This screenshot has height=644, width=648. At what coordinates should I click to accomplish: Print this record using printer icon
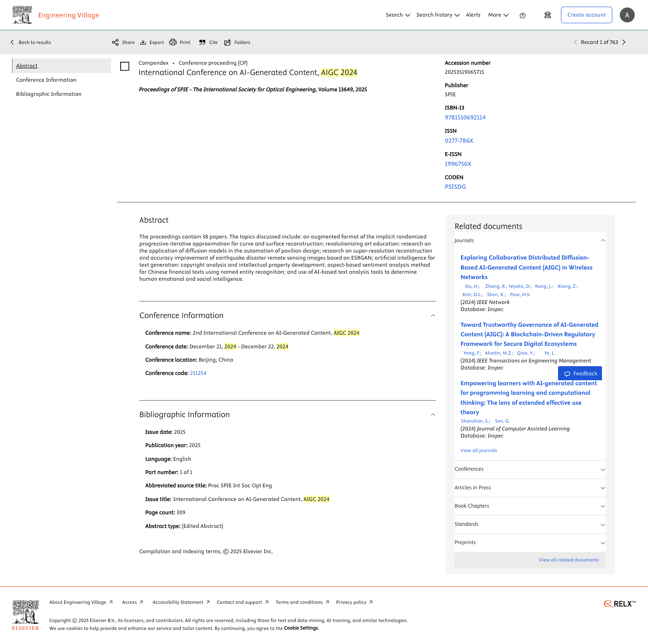pyautogui.click(x=173, y=42)
